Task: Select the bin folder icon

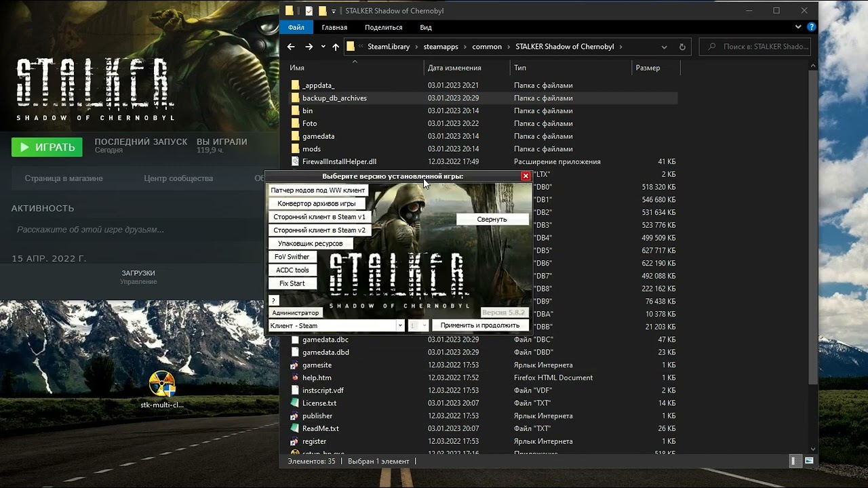Action: [x=295, y=110]
